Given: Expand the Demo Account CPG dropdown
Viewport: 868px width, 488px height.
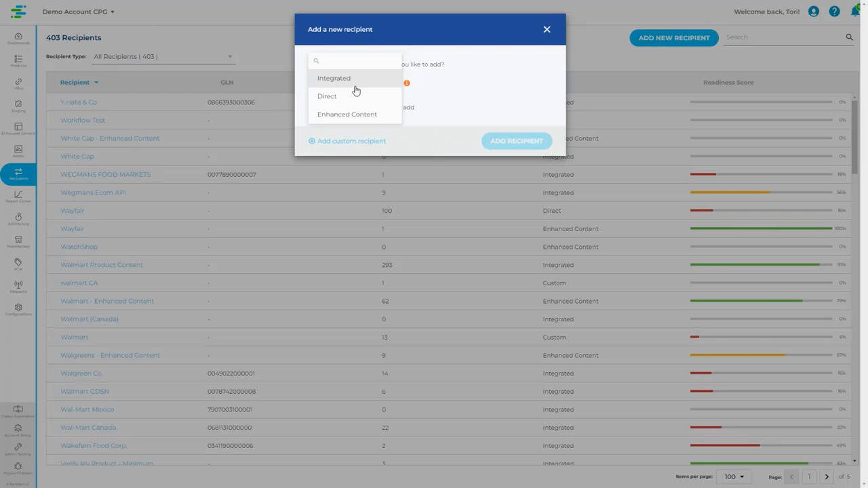Looking at the screenshot, I should (78, 12).
